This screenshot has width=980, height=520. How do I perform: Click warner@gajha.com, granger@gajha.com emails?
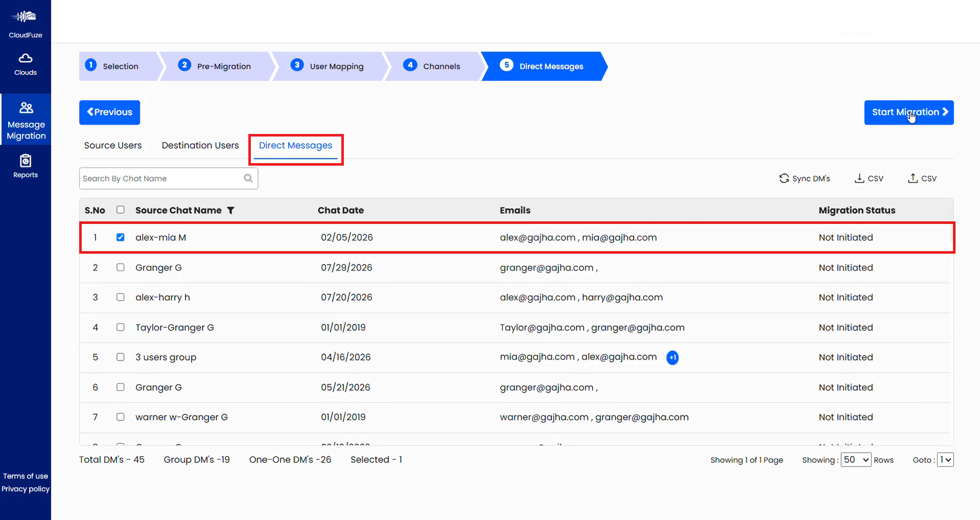point(594,417)
